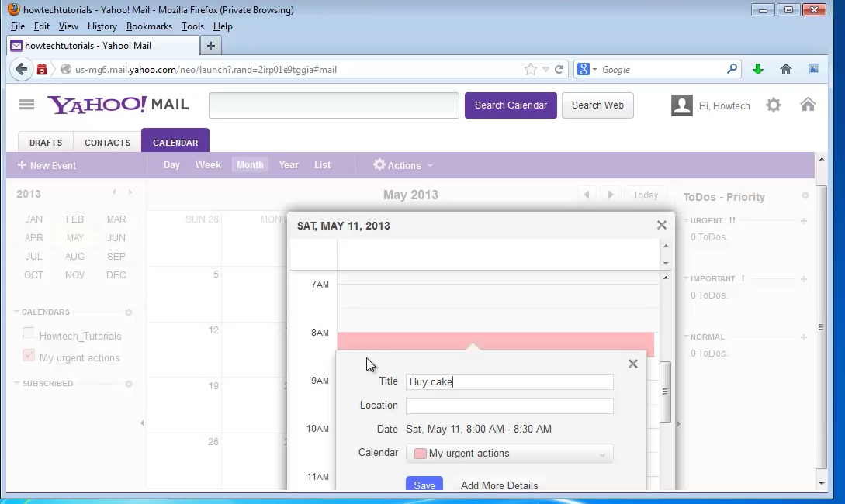Open the Bookmarks menu
845x504 pixels.
[x=149, y=26]
